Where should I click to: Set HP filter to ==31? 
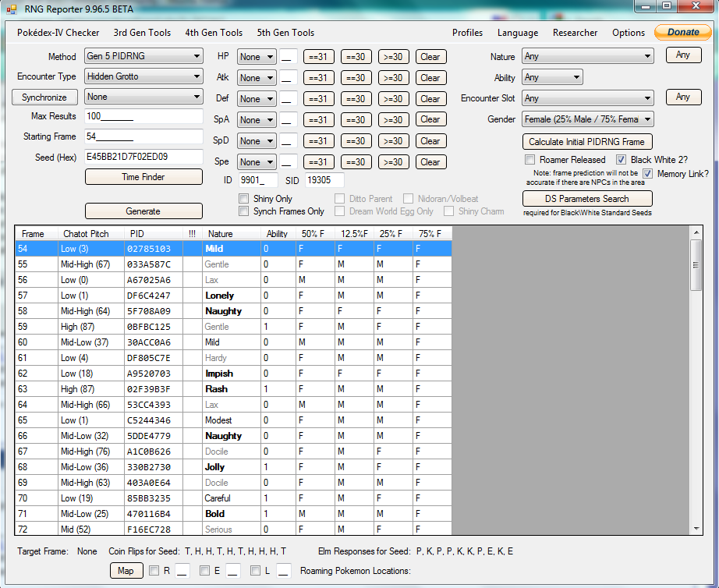coord(318,57)
